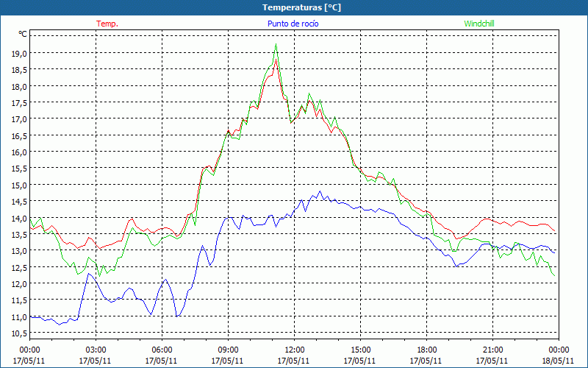Click the 12,0 y-axis value
Viewport: 588px width, 368px height.
[20, 284]
